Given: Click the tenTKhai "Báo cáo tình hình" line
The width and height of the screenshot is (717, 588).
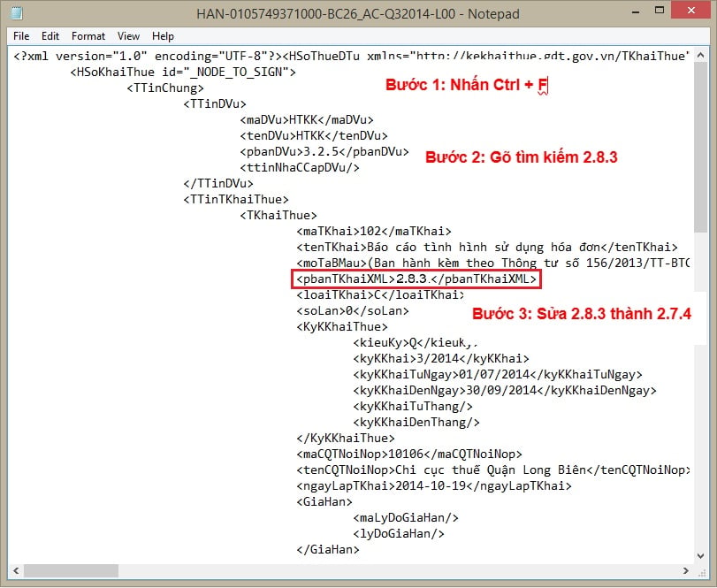Looking at the screenshot, I should click(487, 248).
